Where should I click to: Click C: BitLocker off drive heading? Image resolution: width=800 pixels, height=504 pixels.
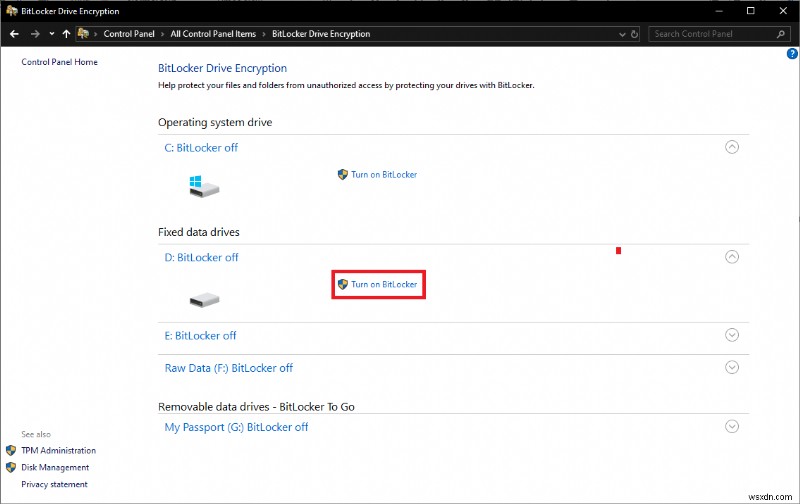(201, 148)
